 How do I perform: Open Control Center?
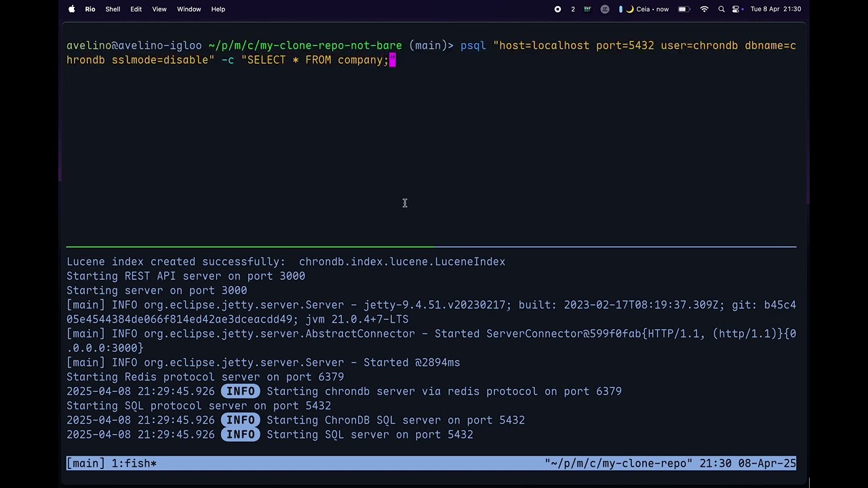pyautogui.click(x=736, y=9)
